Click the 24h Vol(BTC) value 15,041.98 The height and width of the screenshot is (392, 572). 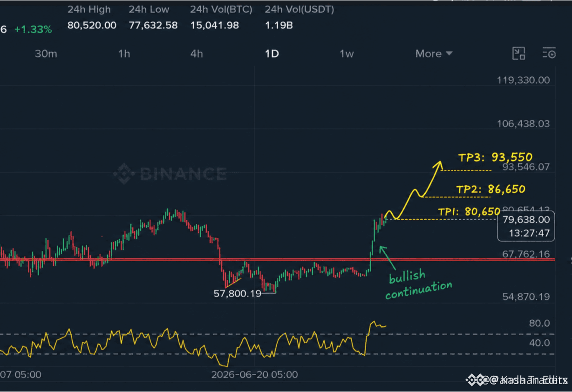[x=214, y=25]
